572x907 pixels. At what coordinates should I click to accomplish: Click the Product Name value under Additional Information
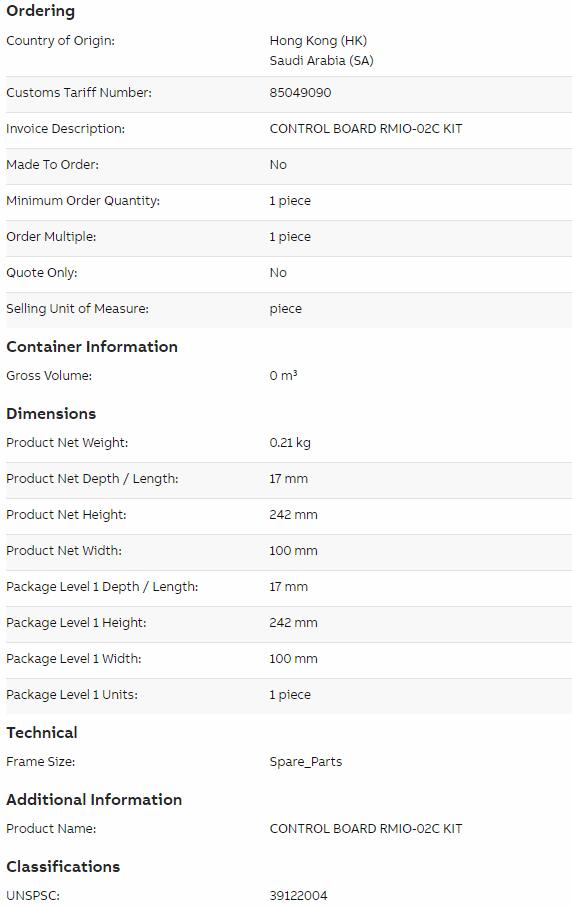tap(366, 828)
